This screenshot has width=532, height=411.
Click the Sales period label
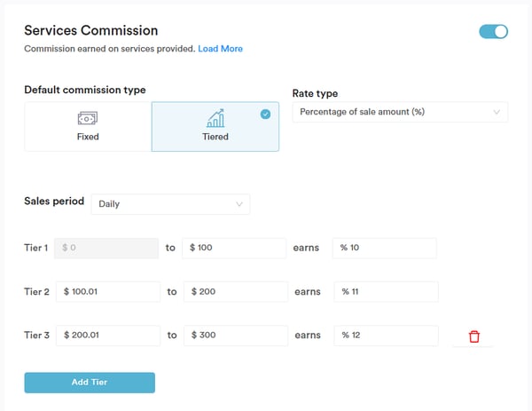click(x=54, y=202)
